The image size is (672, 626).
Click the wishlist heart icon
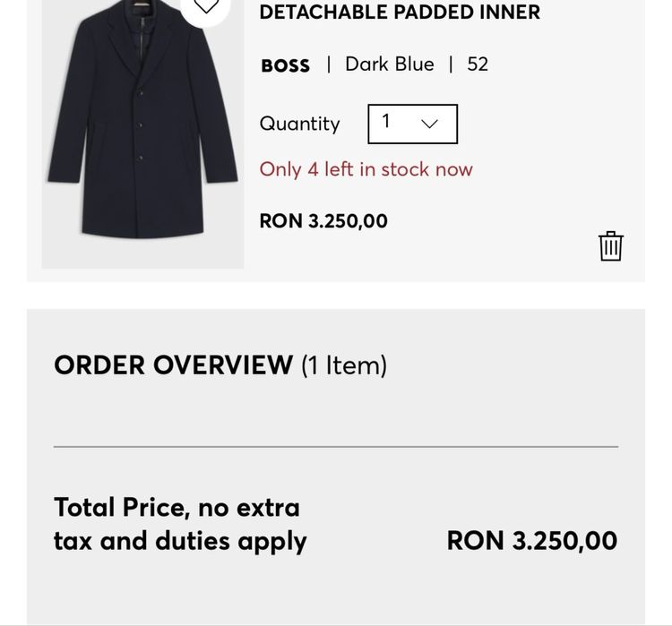coord(207,7)
